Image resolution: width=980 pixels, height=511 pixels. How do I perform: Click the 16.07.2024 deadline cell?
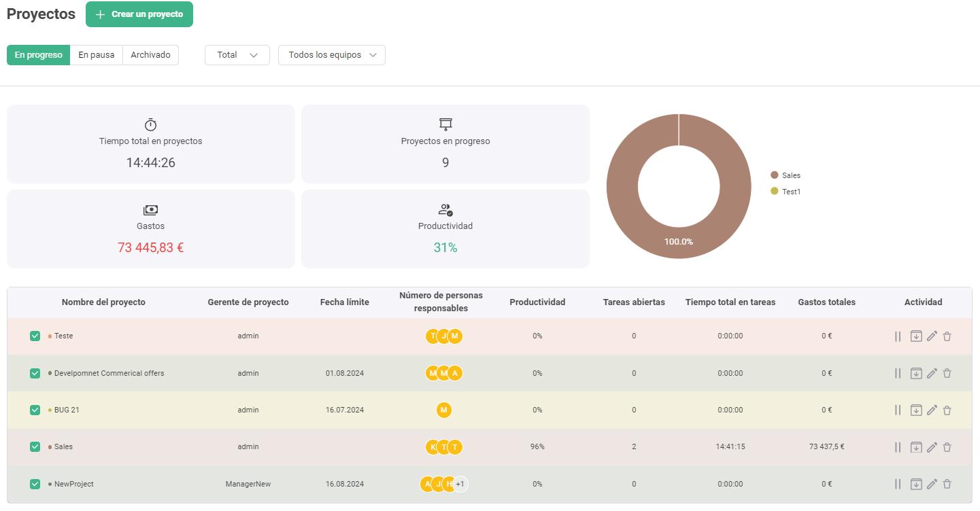click(x=345, y=410)
